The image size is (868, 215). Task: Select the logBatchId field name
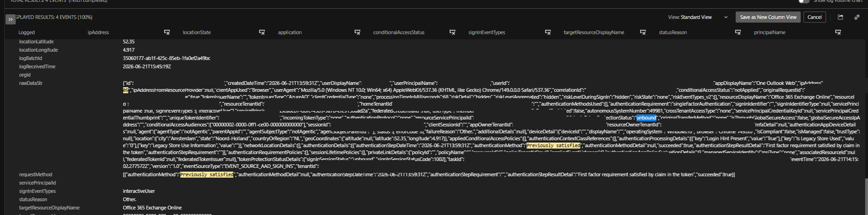(x=31, y=58)
